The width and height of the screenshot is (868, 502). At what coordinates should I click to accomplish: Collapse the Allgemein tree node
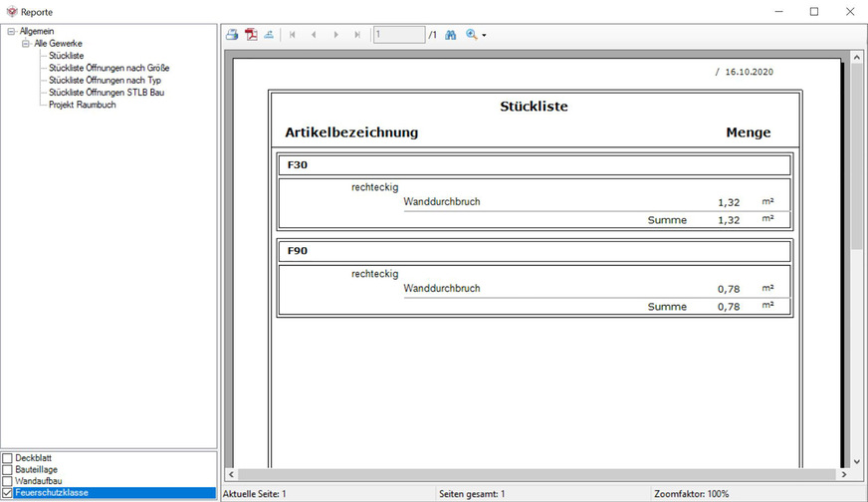point(11,32)
